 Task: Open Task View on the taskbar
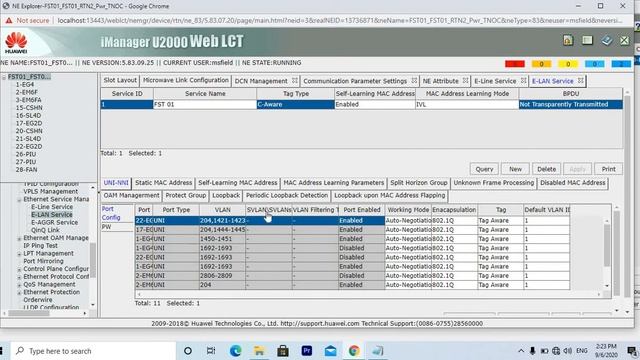[x=211, y=351]
